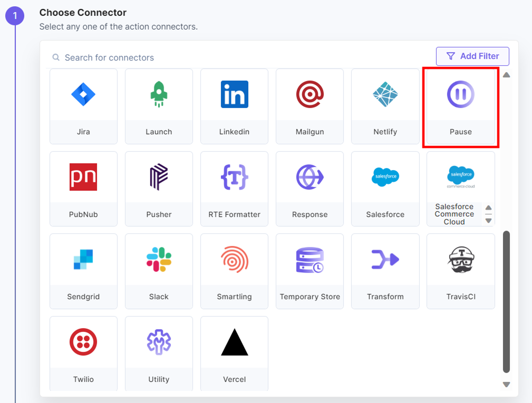
Task: Choose the Netlify connector icon
Action: pyautogui.click(x=385, y=94)
